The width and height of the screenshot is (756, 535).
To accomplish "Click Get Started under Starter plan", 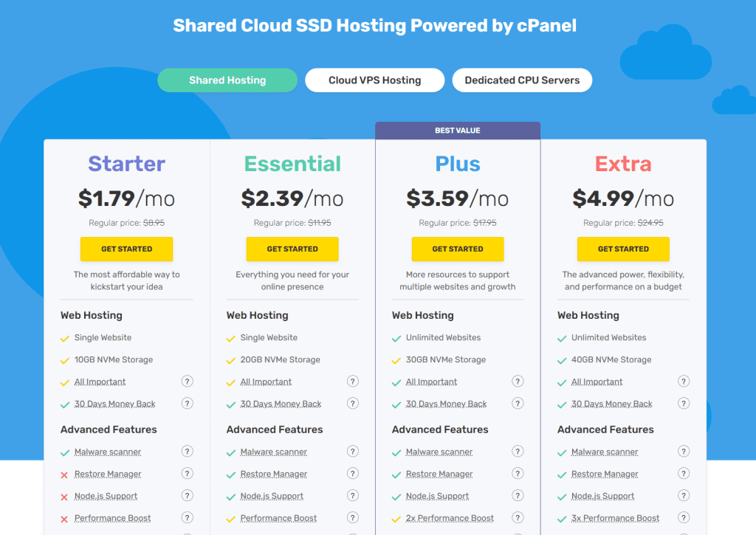I will coord(127,249).
